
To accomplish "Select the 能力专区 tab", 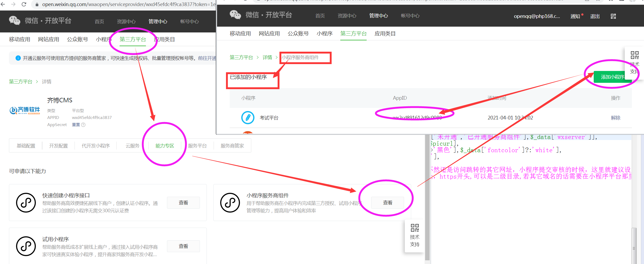I will (x=165, y=146).
